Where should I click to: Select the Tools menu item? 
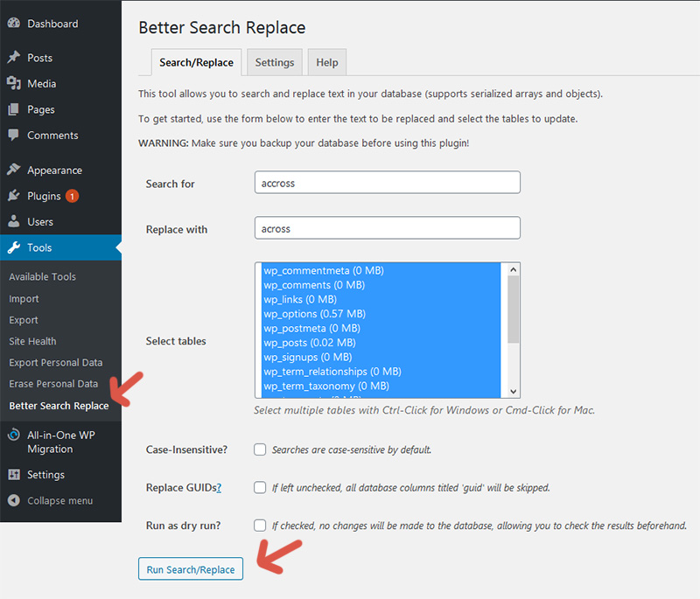(60, 247)
